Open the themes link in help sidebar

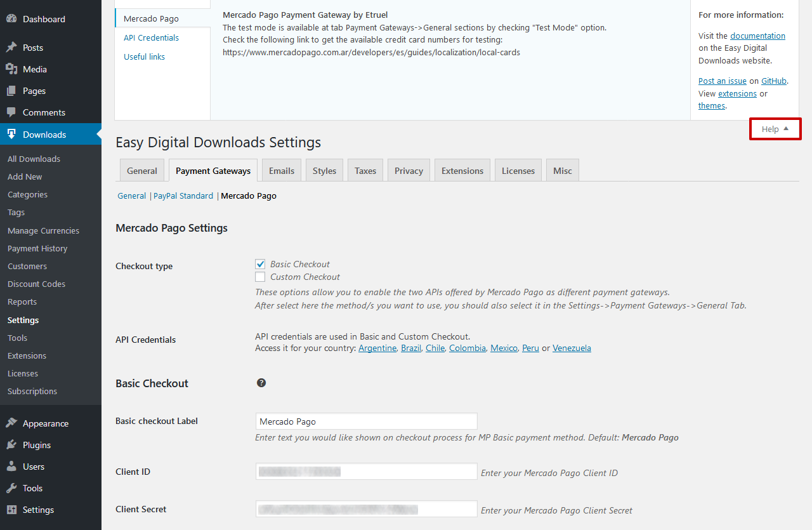[x=712, y=106]
